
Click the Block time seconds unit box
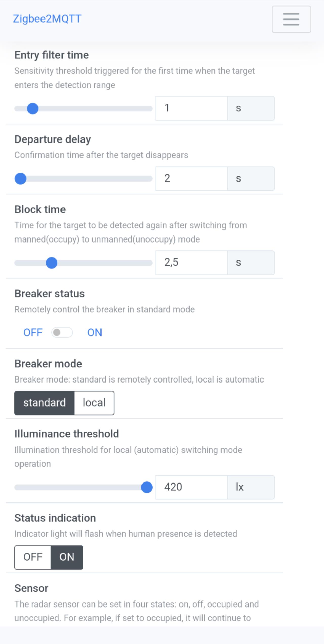coord(251,263)
